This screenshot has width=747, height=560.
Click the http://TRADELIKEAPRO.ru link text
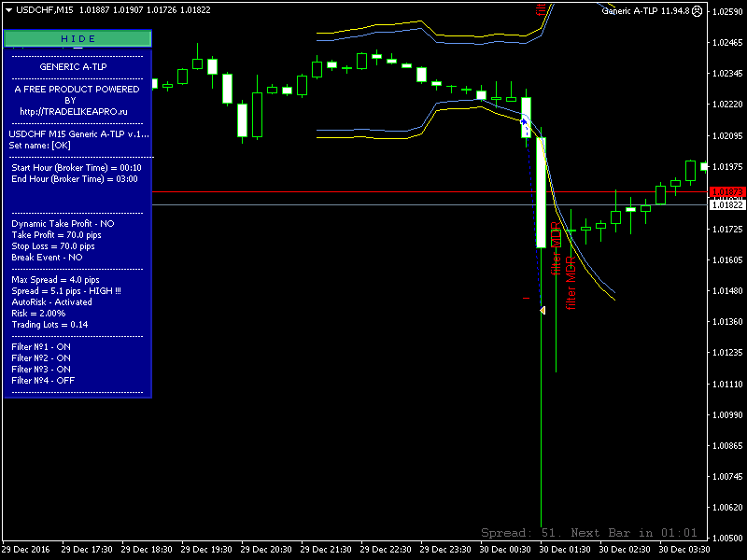[74, 111]
